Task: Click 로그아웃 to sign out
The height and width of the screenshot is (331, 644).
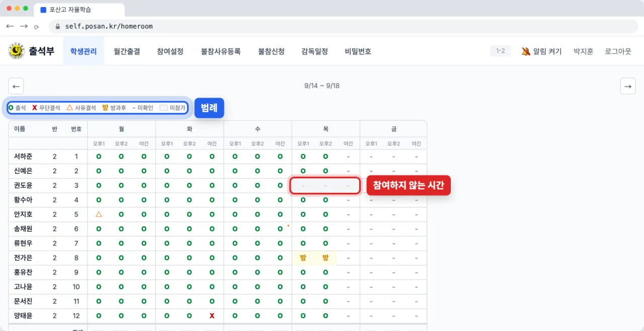Action: [618, 51]
